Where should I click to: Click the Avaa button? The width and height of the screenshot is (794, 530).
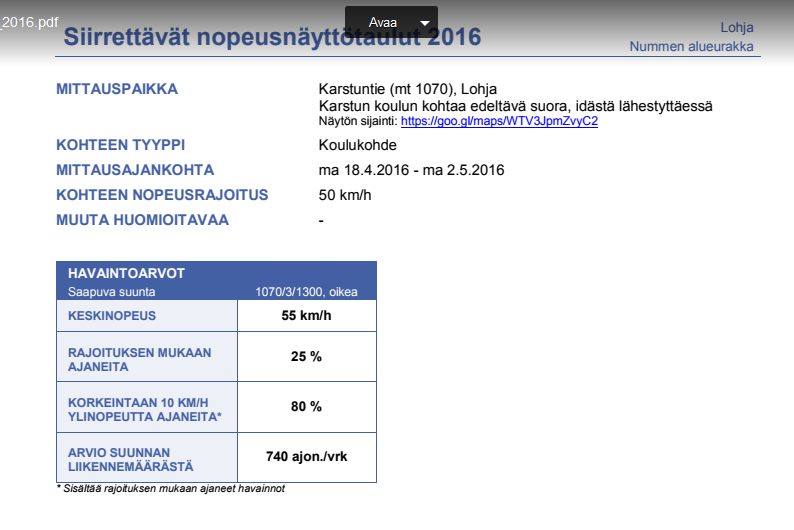tap(382, 23)
